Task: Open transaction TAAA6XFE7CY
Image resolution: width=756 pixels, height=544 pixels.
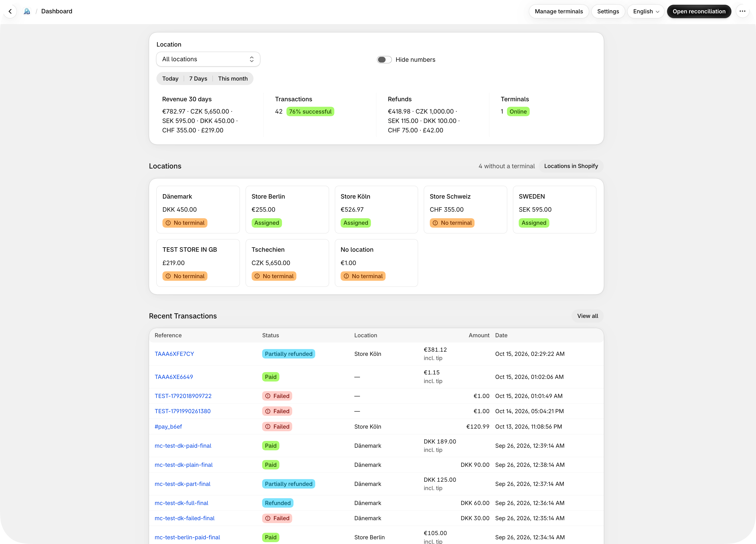Action: [174, 354]
